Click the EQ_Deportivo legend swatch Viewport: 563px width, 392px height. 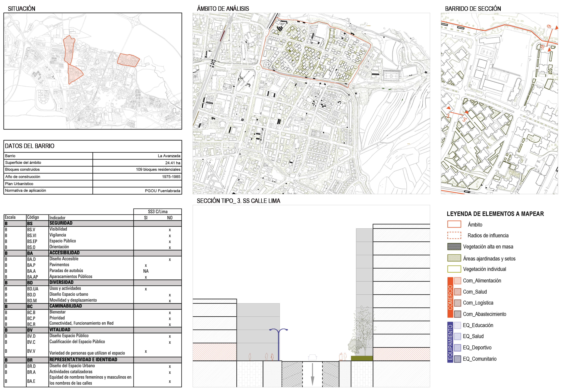point(457,348)
